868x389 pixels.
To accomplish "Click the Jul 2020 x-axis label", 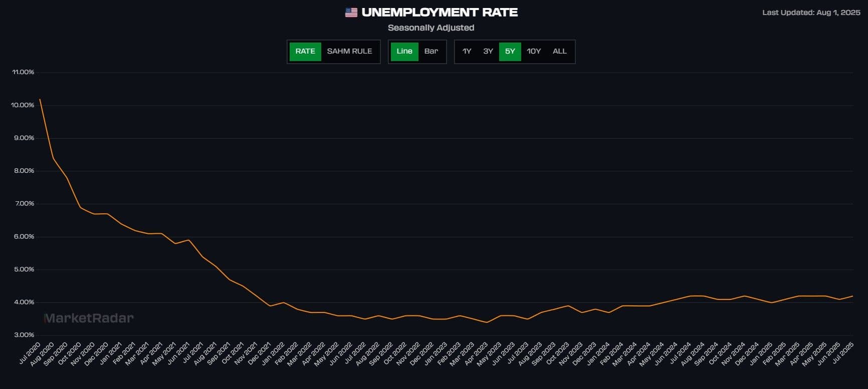I will click(30, 353).
